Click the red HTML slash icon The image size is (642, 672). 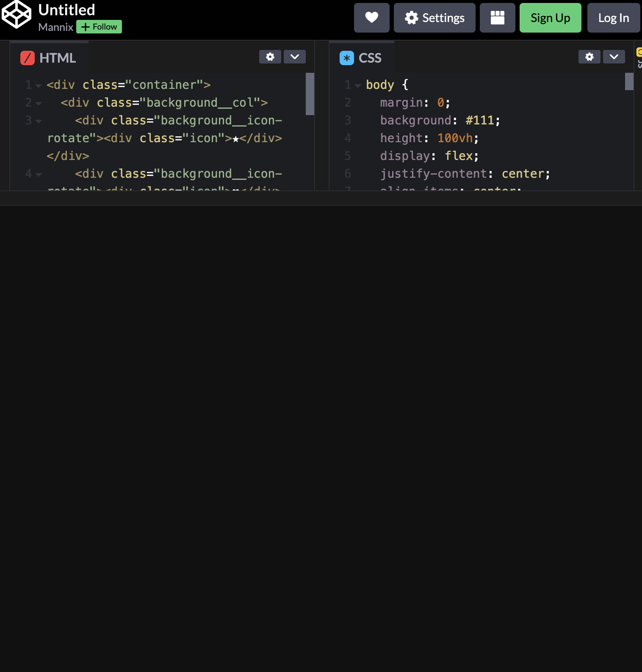[28, 58]
